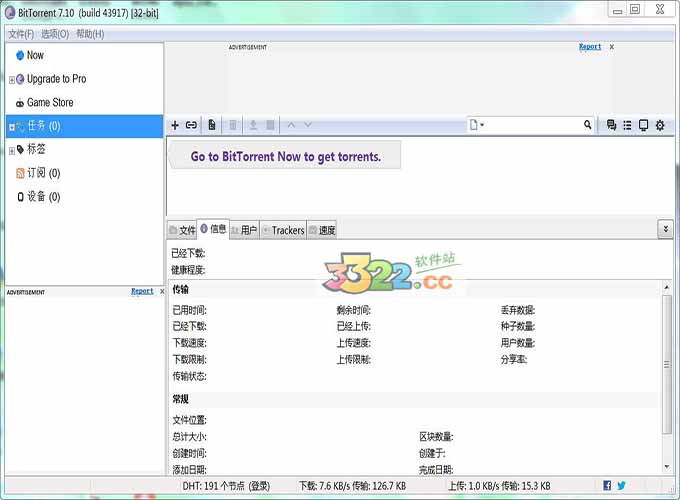The width and height of the screenshot is (680, 500).
Task: Open Preferences gear icon
Action: pos(660,125)
